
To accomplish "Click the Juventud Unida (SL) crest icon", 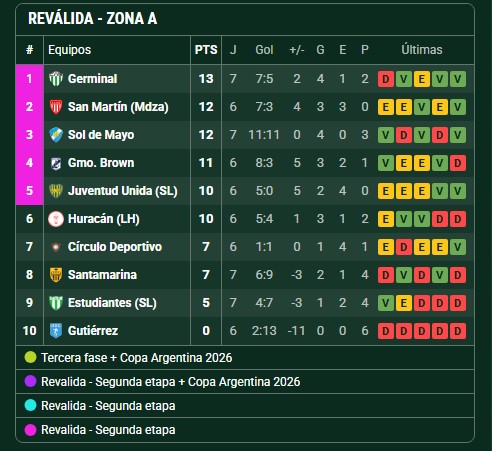I will (56, 191).
